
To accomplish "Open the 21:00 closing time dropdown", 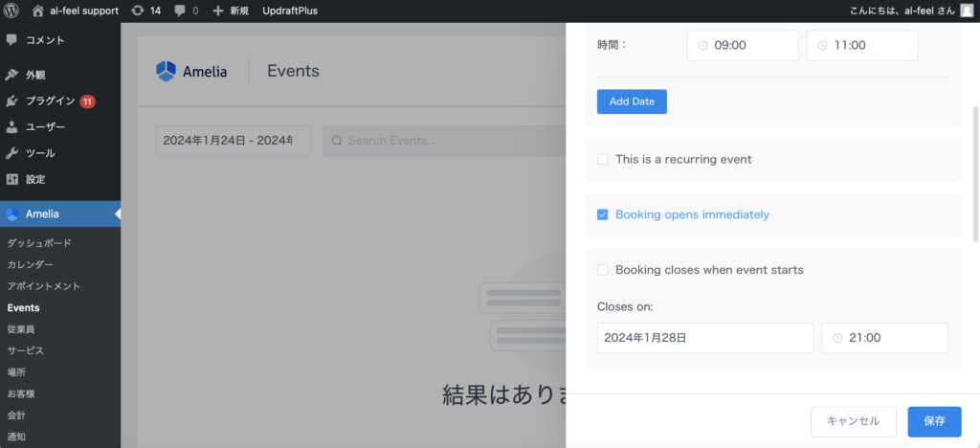I will coord(884,338).
